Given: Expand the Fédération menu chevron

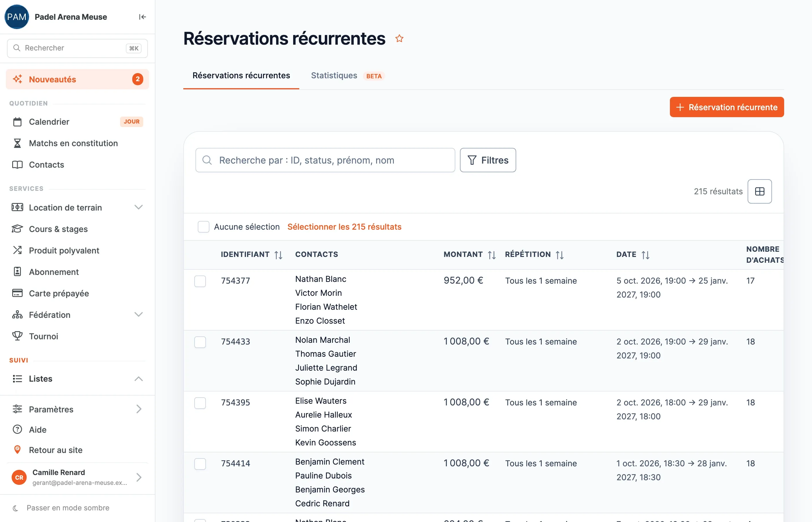Looking at the screenshot, I should pos(138,315).
